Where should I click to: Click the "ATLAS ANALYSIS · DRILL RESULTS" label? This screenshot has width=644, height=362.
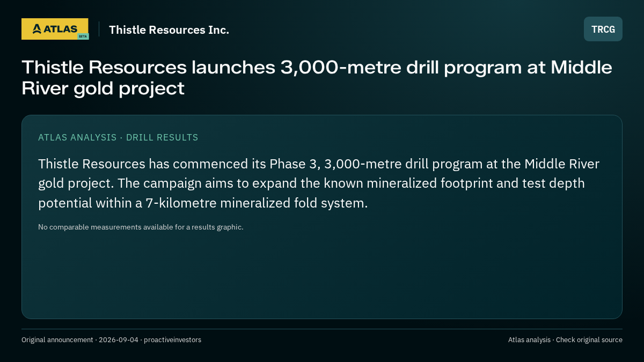click(x=118, y=137)
